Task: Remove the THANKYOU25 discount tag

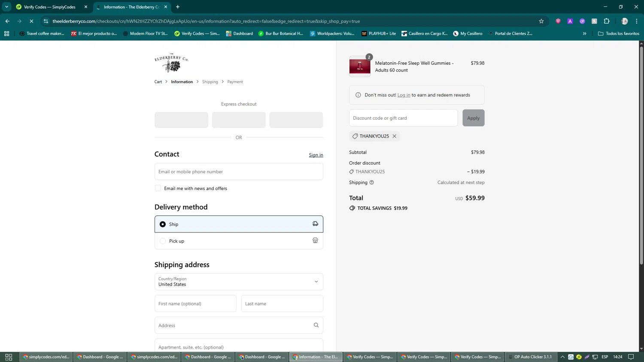Action: [x=394, y=136]
